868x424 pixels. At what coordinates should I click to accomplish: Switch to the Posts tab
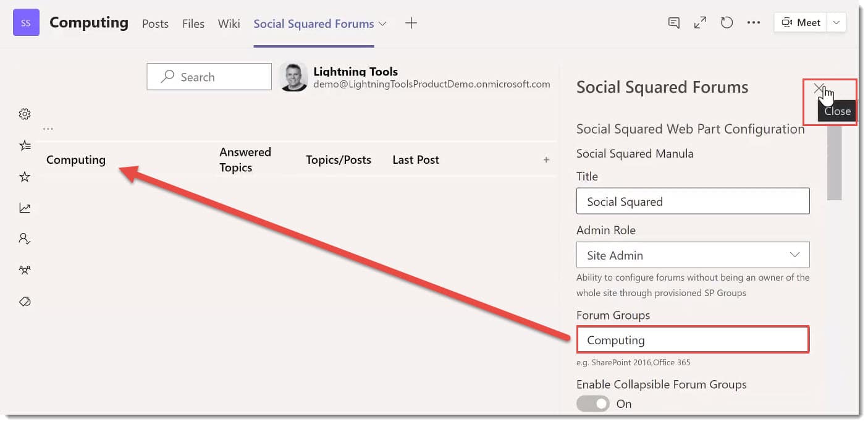[155, 23]
